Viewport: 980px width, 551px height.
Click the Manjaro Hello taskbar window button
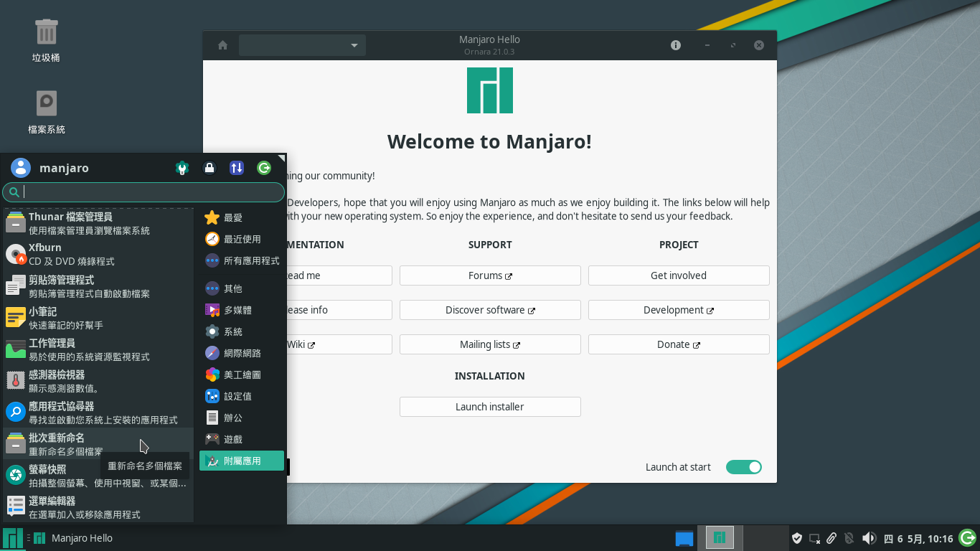(73, 538)
